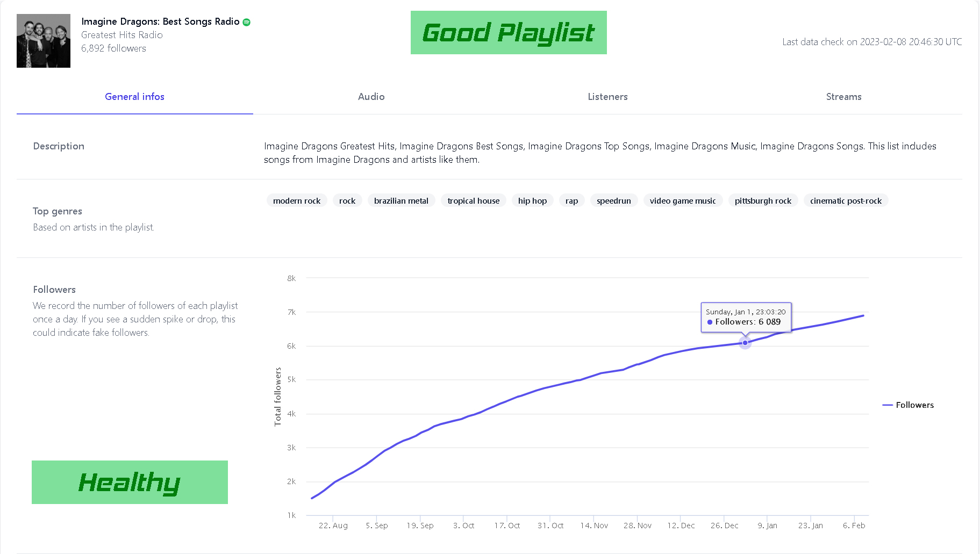980x554 pixels.
Task: Select the brazilian metal genre tag
Action: point(401,201)
